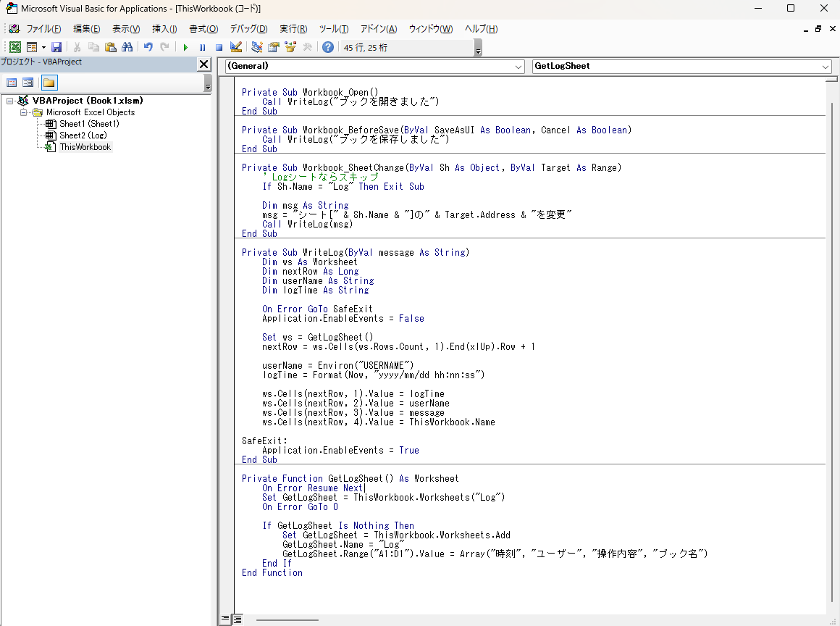This screenshot has height=626, width=840.
Task: Open the (General) object dropdown
Action: click(x=518, y=66)
